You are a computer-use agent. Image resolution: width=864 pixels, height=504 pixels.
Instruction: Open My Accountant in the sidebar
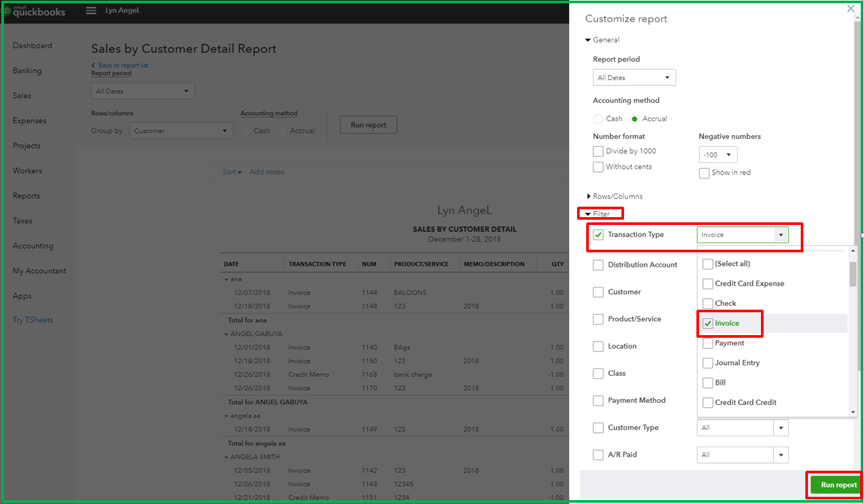(40, 271)
